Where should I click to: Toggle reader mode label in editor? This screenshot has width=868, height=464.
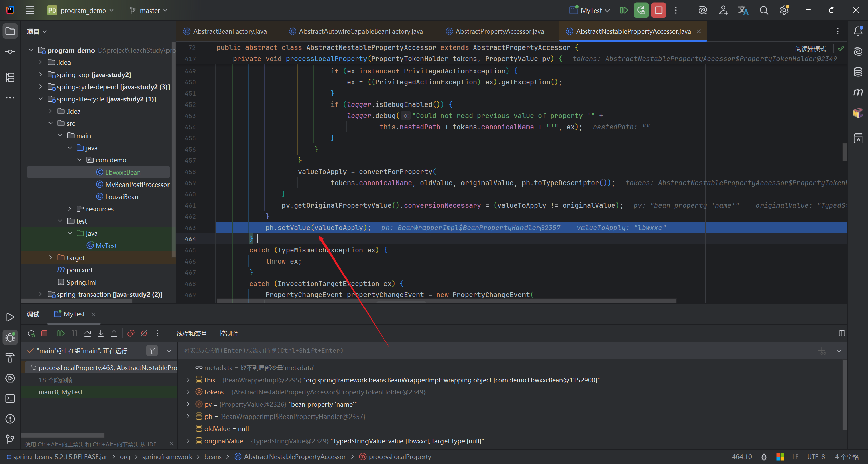pyautogui.click(x=810, y=49)
